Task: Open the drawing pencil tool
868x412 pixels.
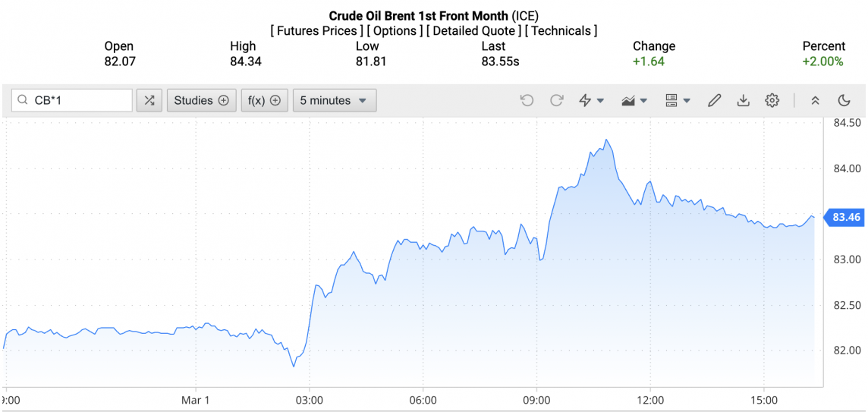Action: [714, 100]
